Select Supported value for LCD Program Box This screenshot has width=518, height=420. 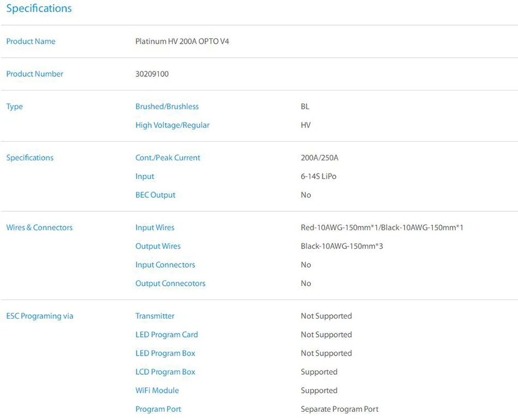pos(319,372)
